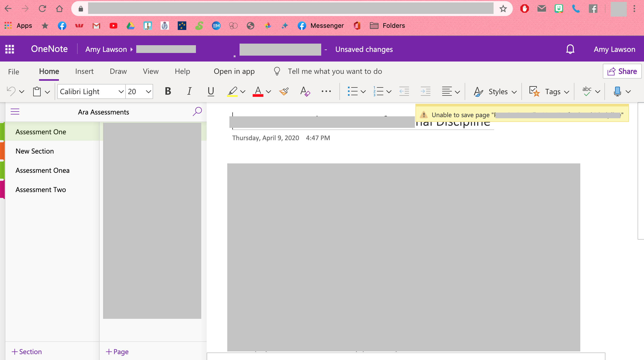Toggle Italic formatting
The width and height of the screenshot is (644, 360).
189,91
